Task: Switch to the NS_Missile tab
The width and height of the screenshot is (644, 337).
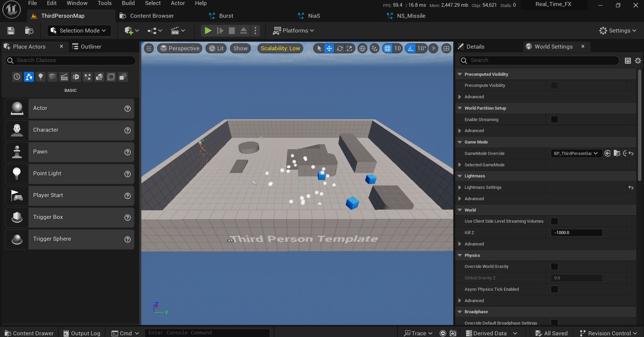Action: point(411,16)
